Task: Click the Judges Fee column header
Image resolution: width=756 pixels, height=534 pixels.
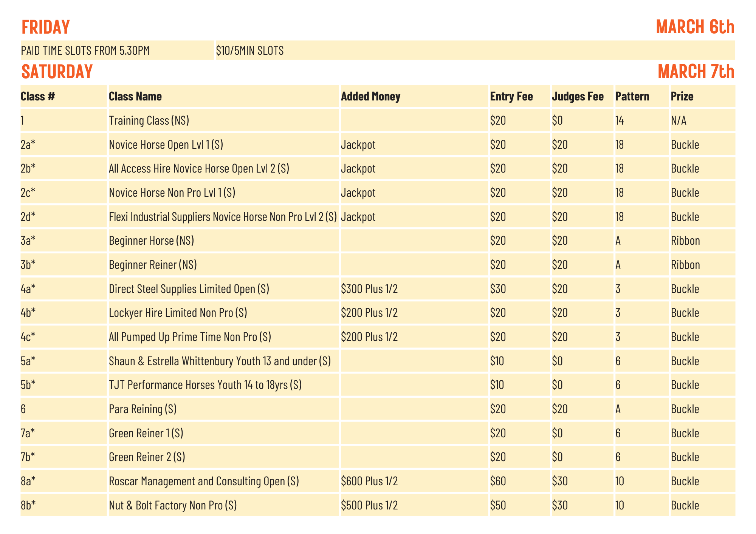Action: tap(578, 97)
